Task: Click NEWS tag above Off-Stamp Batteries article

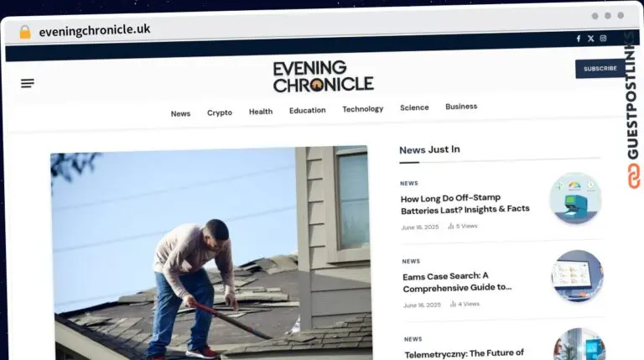Action: pyautogui.click(x=409, y=183)
